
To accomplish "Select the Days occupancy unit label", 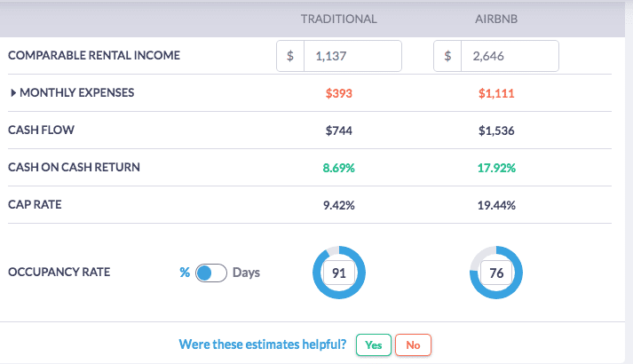I will click(246, 273).
